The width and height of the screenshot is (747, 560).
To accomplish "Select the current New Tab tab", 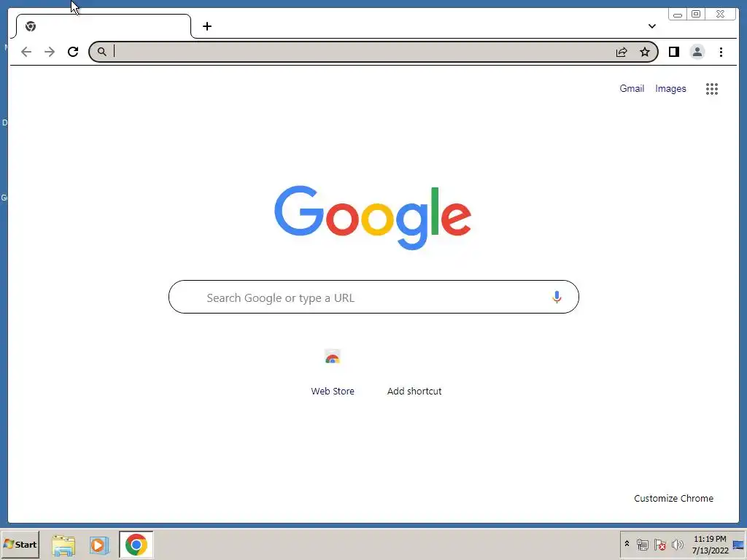I will coord(104,26).
